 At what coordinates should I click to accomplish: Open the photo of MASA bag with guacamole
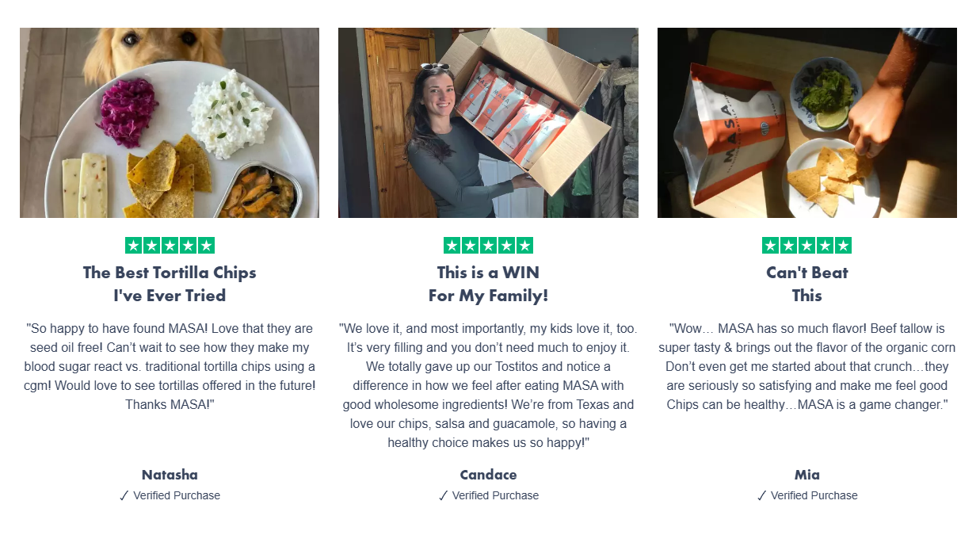[807, 123]
